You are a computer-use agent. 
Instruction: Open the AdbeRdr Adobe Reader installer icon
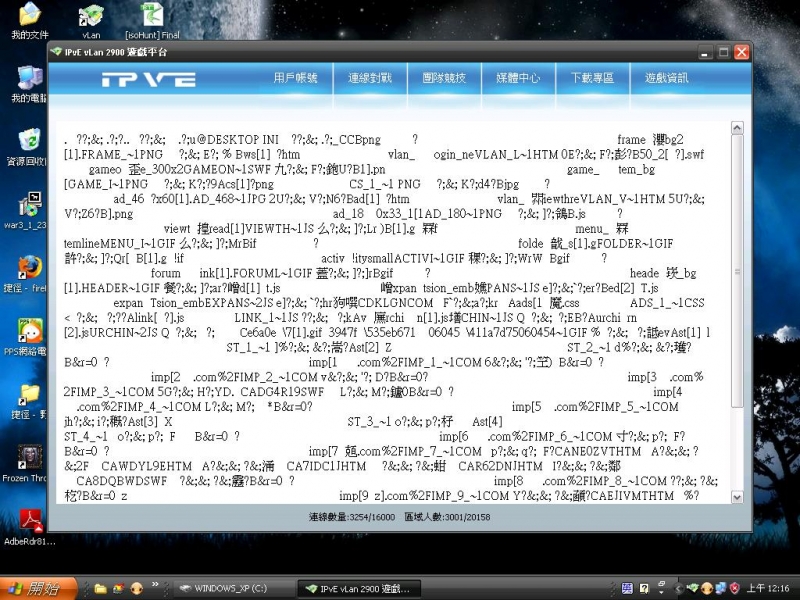pyautogui.click(x=30, y=523)
